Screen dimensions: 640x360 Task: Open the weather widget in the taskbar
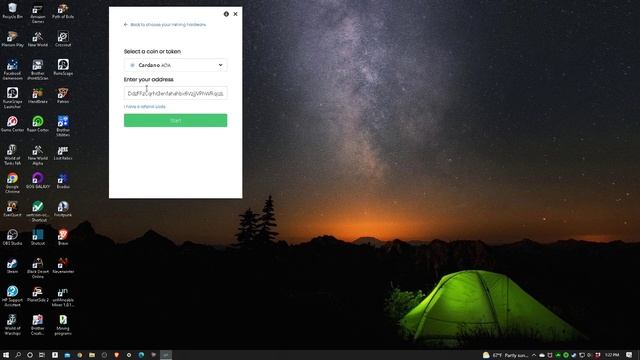(505, 355)
